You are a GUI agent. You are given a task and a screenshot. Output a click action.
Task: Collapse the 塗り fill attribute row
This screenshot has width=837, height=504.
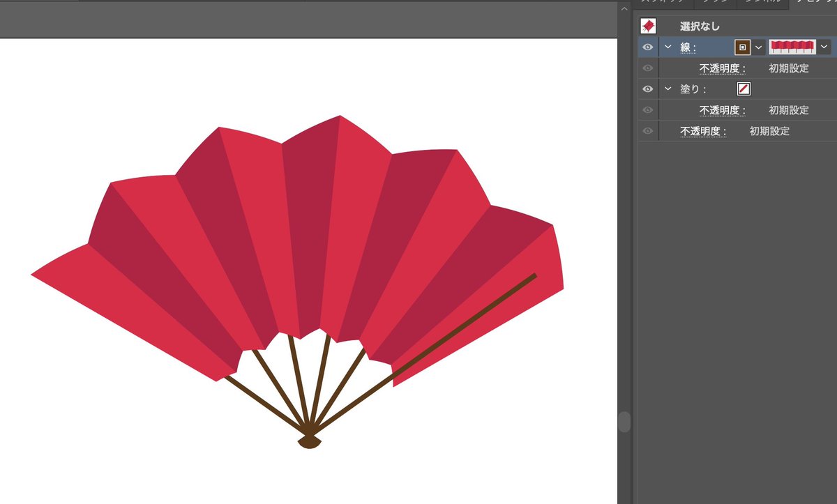tap(668, 89)
